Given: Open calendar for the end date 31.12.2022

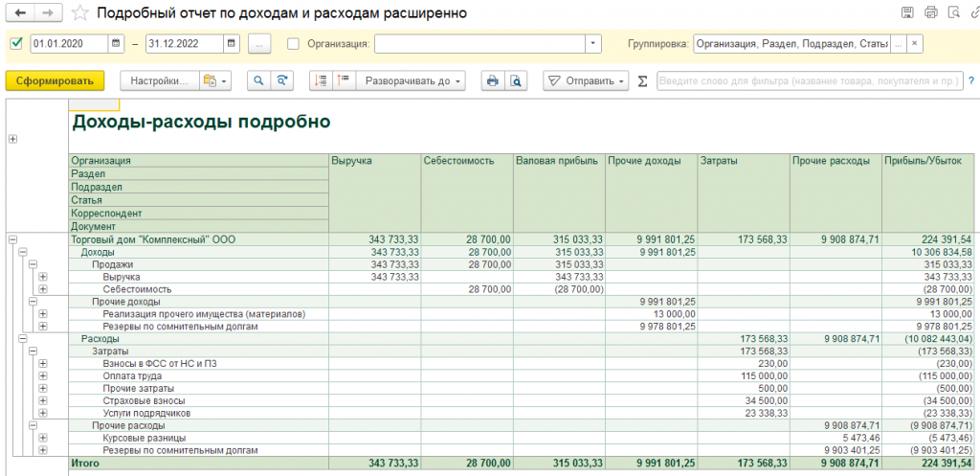Looking at the screenshot, I should pyautogui.click(x=232, y=44).
